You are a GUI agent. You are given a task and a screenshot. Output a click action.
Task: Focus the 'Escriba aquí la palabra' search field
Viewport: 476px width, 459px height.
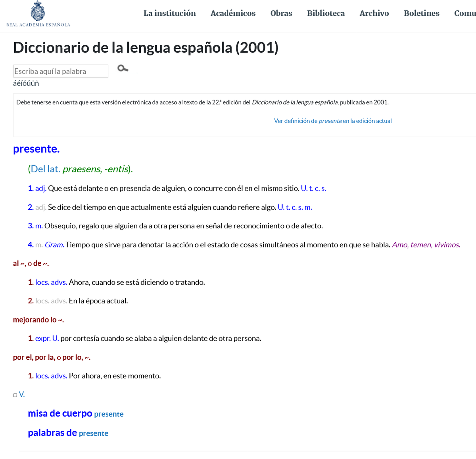click(61, 71)
